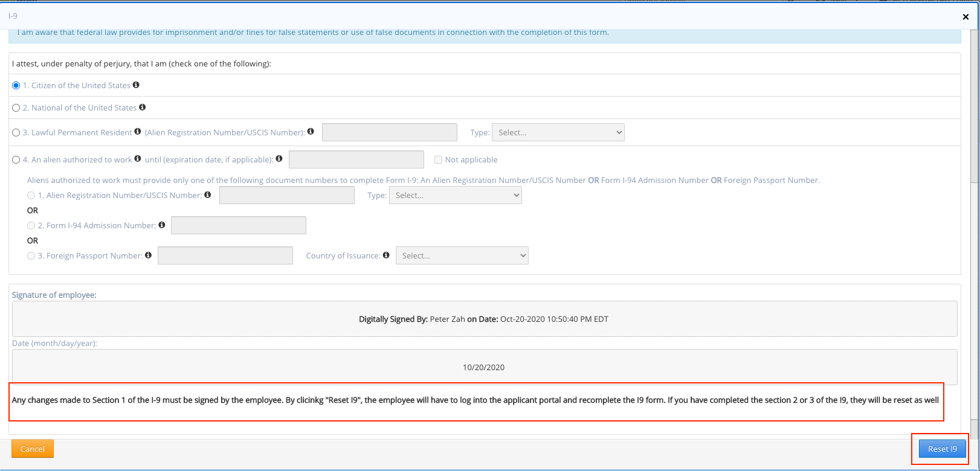Open Type dropdown for Lawful Permanent Resident
980x471 pixels.
[x=558, y=133]
